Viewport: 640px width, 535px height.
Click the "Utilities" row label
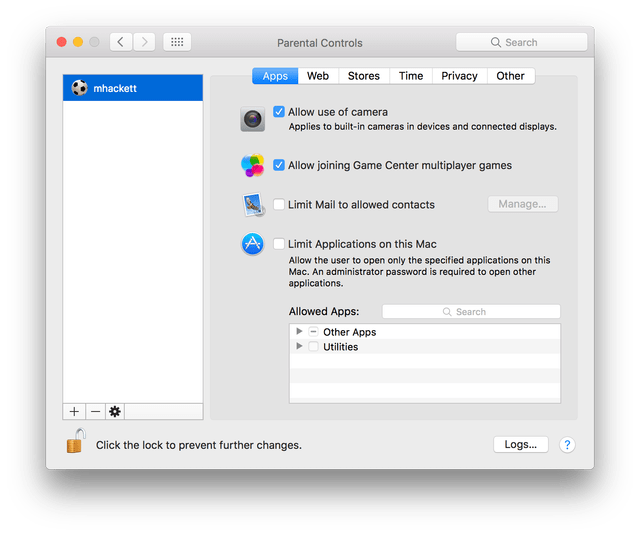click(x=340, y=347)
